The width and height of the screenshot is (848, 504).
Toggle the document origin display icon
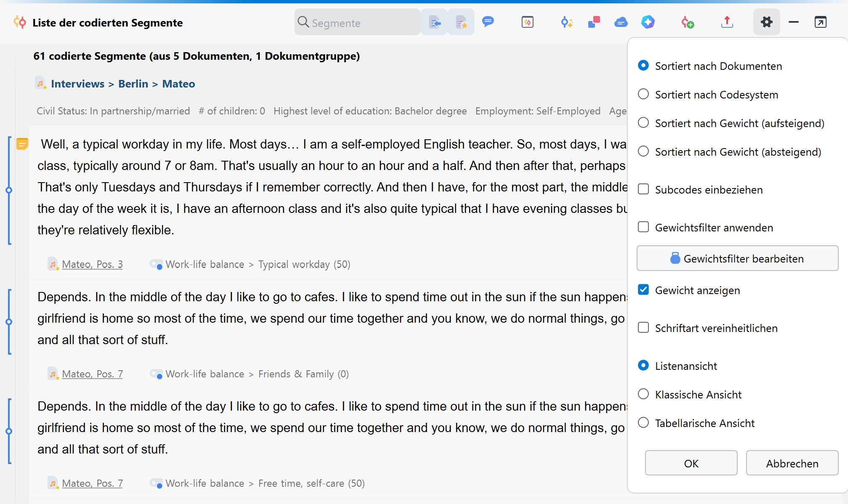(x=435, y=22)
